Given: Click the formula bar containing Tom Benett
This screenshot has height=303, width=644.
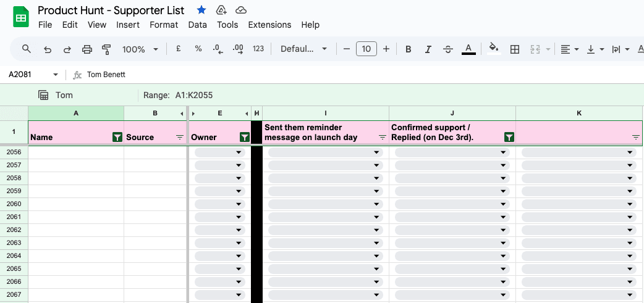Looking at the screenshot, I should point(362,75).
